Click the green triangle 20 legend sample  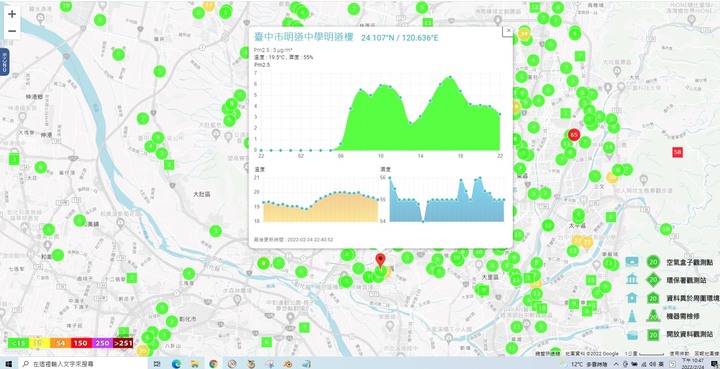653,316
